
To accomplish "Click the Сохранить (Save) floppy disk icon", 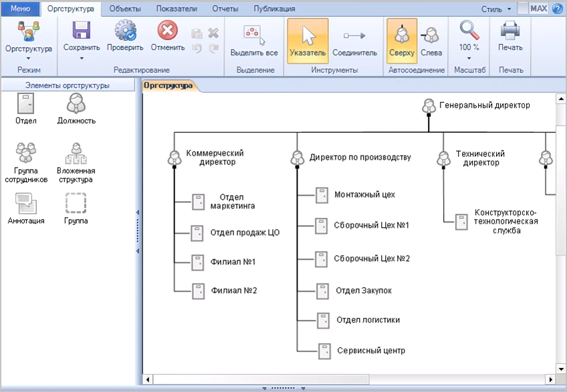I will [x=82, y=31].
